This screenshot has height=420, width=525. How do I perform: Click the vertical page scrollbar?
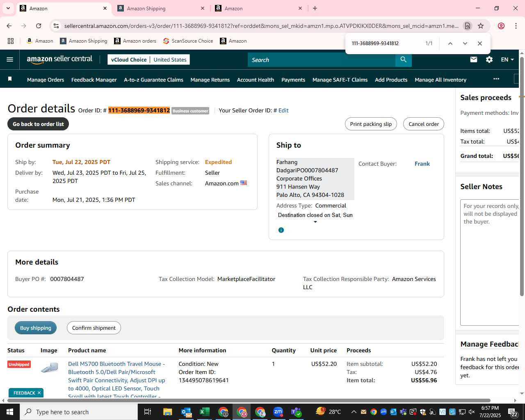pyautogui.click(x=522, y=176)
